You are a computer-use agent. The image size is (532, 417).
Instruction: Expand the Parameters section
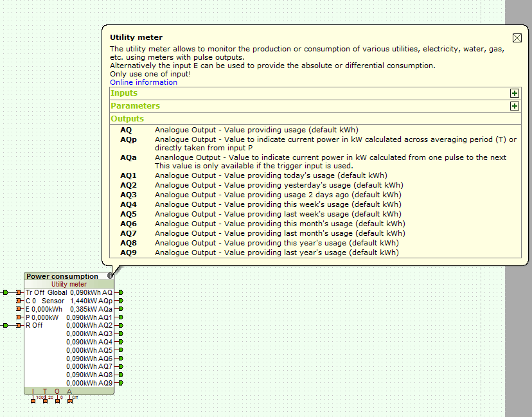click(514, 106)
